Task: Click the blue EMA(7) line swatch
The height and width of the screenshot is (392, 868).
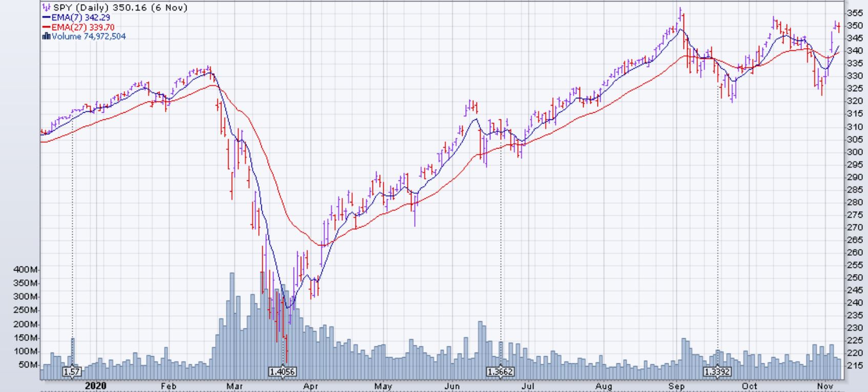Action: click(x=46, y=17)
